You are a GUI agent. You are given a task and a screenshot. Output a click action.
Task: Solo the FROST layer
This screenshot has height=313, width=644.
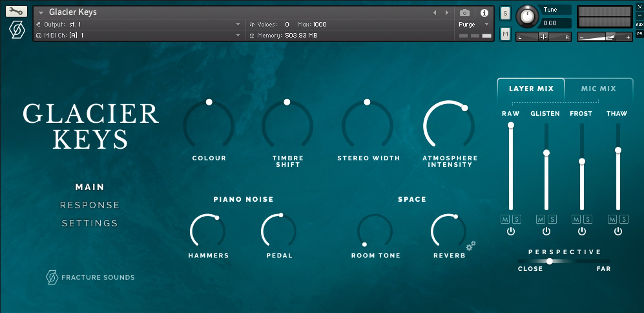click(588, 220)
